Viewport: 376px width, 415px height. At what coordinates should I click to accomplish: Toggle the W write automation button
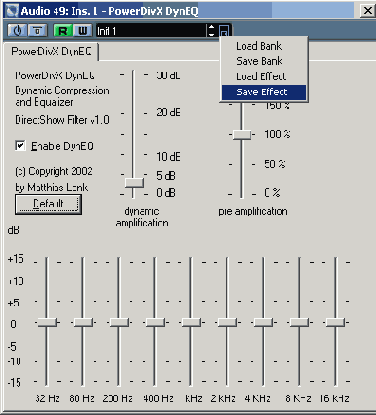pos(82,31)
